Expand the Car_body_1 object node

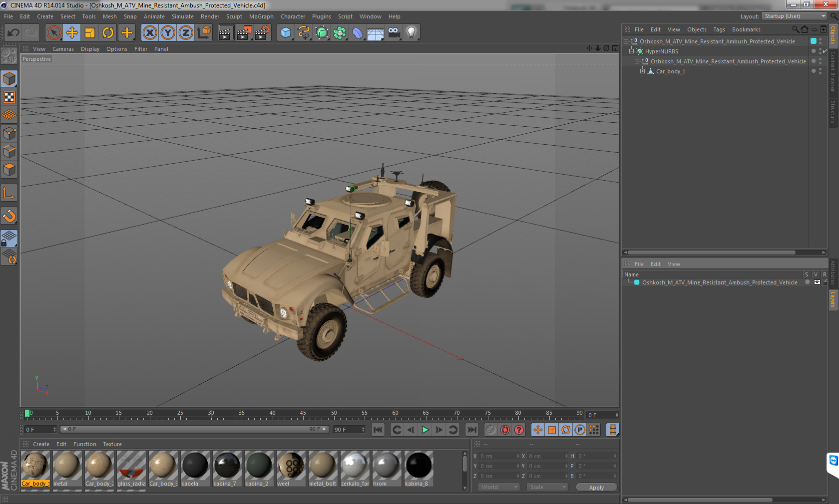tap(643, 71)
